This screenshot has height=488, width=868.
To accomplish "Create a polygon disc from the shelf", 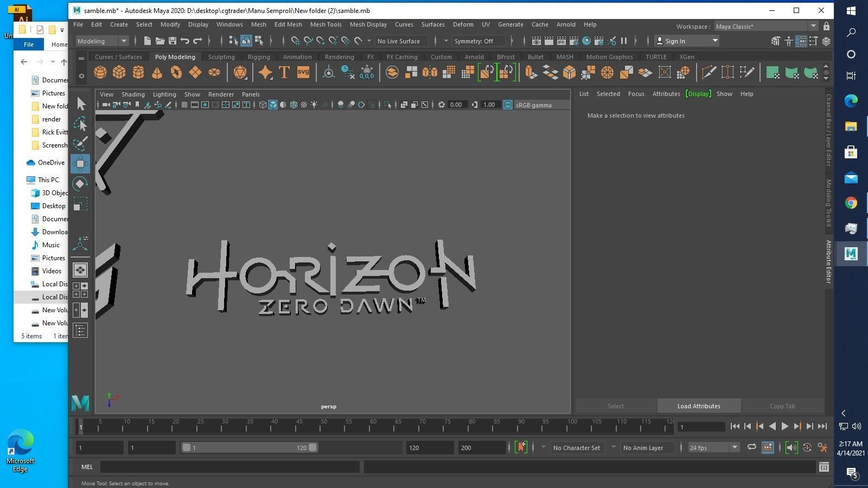I will [x=214, y=72].
